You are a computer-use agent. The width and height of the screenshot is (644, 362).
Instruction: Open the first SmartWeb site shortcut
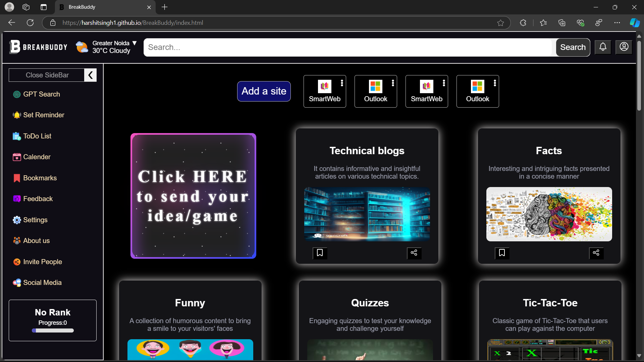click(x=324, y=92)
